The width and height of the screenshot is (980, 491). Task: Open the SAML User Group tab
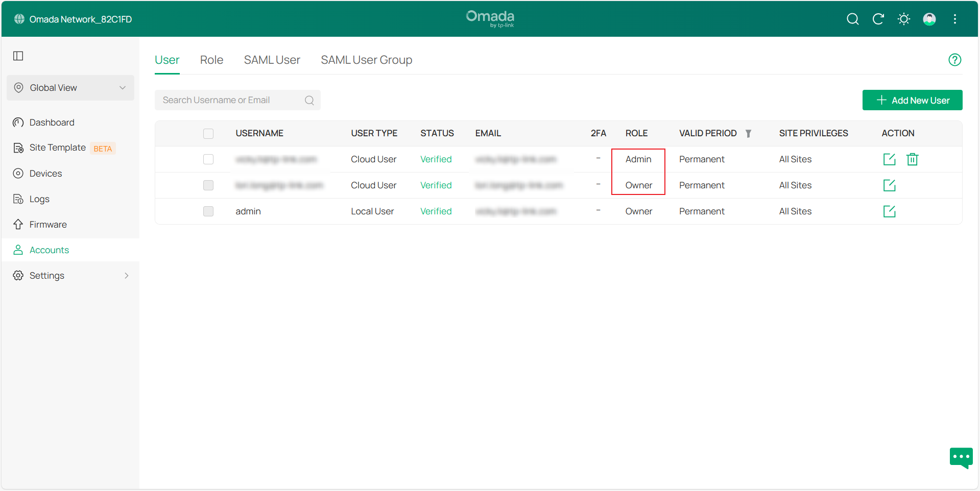(x=366, y=60)
